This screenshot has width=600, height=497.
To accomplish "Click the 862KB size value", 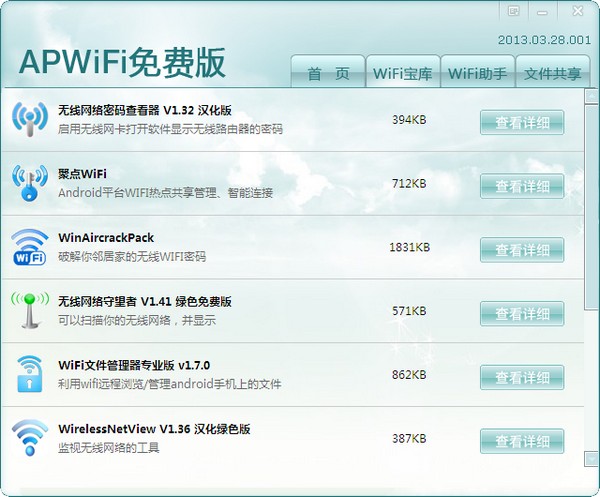I will (409, 375).
